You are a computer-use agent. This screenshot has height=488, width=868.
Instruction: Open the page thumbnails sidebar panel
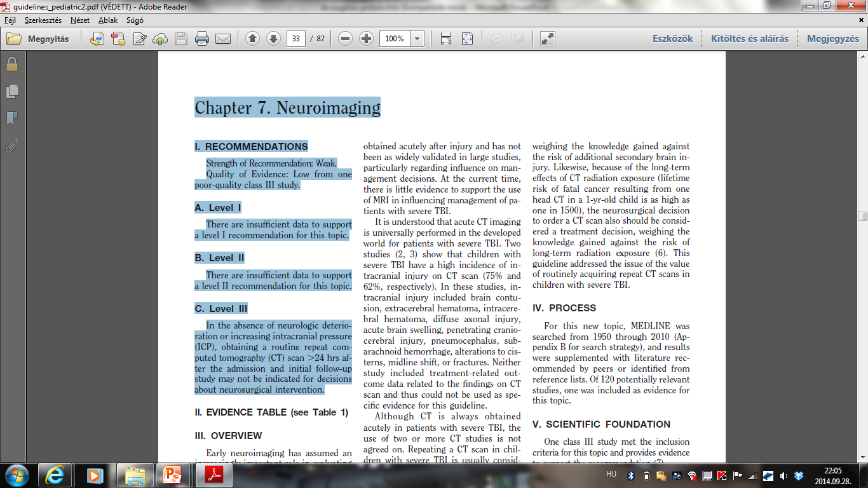click(x=12, y=91)
